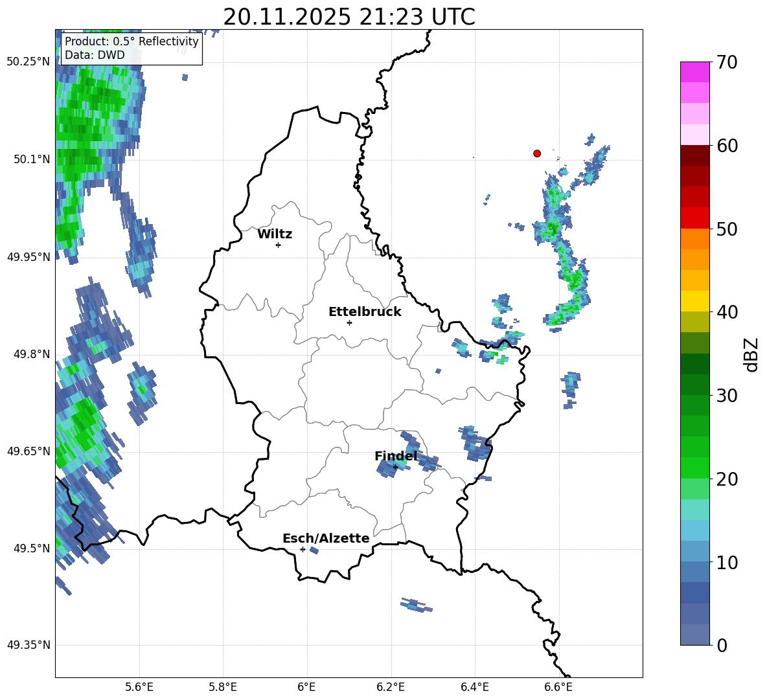767x700 pixels.
Task: Click the 6°E longitude label
Action: point(306,687)
